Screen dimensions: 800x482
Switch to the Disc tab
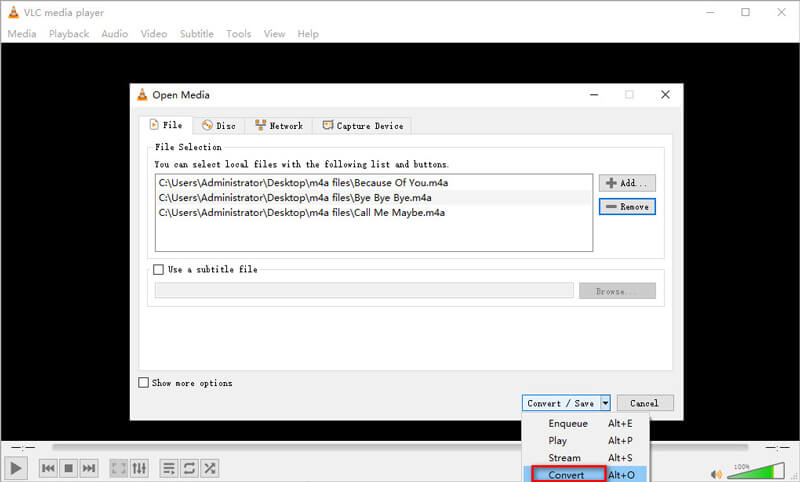(218, 125)
